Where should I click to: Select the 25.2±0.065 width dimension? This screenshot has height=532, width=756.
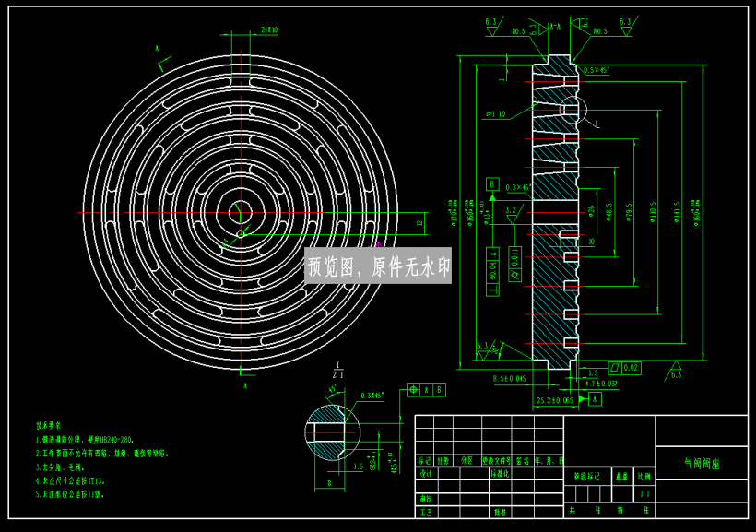(554, 400)
